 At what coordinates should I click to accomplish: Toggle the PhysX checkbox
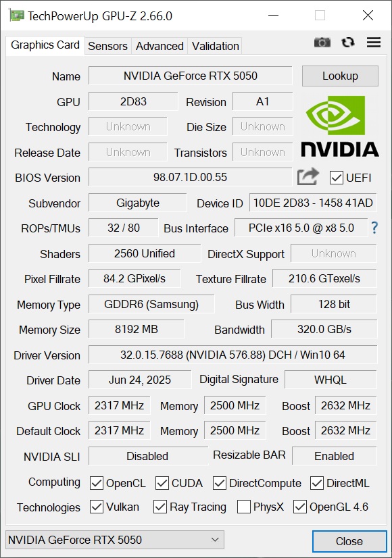(x=244, y=507)
